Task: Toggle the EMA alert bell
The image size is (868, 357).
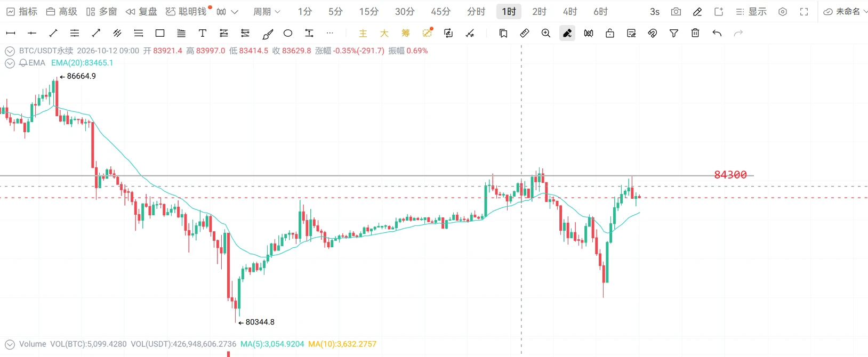Action: click(x=23, y=63)
